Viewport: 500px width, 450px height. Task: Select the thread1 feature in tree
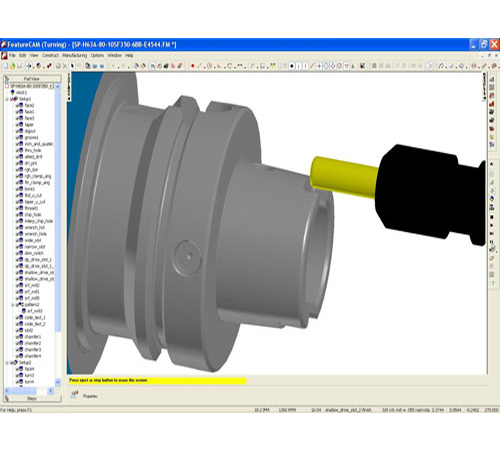coord(31,208)
